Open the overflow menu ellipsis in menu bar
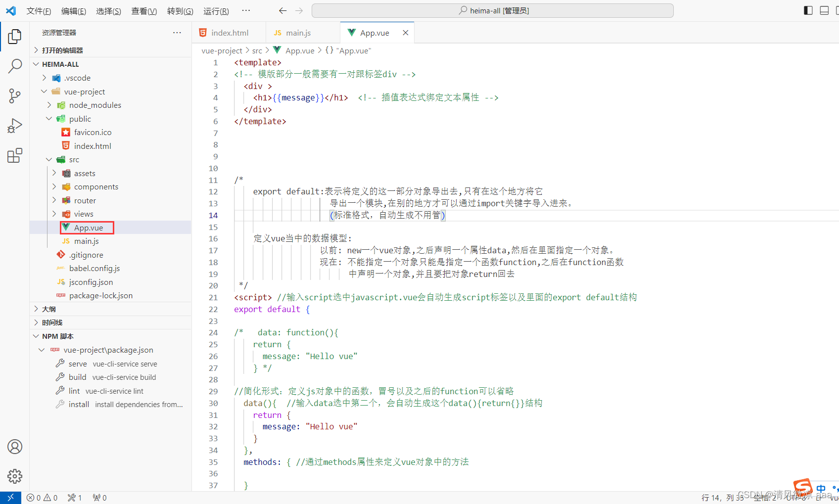Viewport: 839px width, 504px height. [246, 10]
